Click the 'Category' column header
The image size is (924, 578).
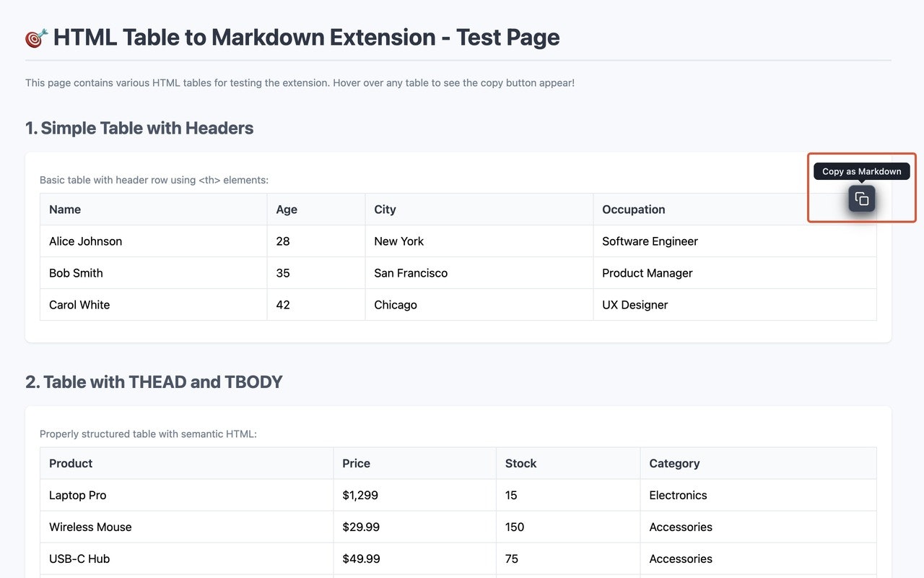point(758,463)
